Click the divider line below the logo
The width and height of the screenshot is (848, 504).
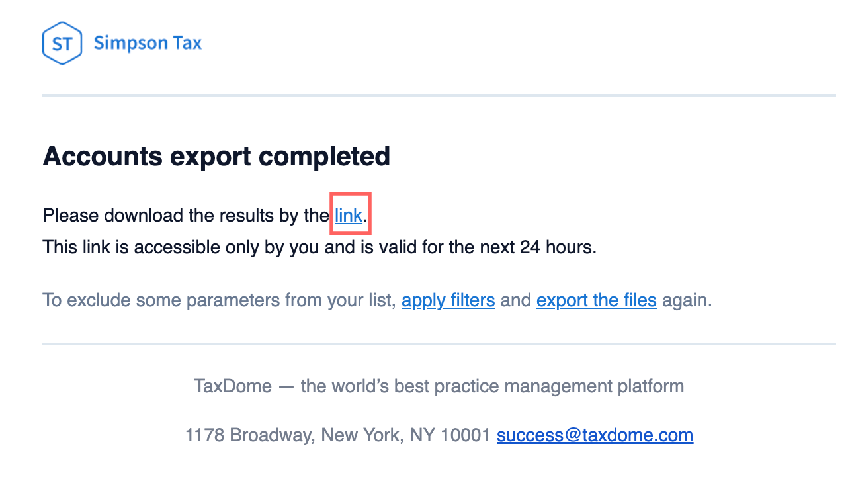coord(437,95)
